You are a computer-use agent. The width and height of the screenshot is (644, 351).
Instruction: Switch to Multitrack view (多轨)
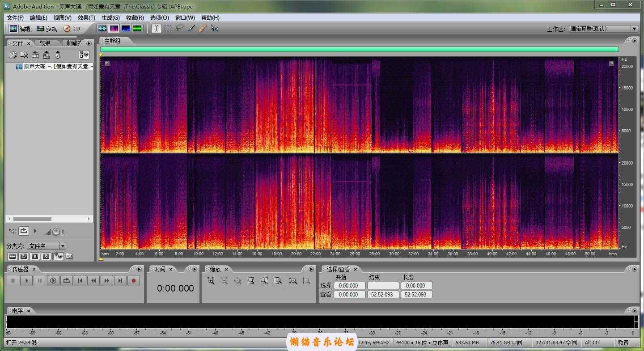(47, 29)
